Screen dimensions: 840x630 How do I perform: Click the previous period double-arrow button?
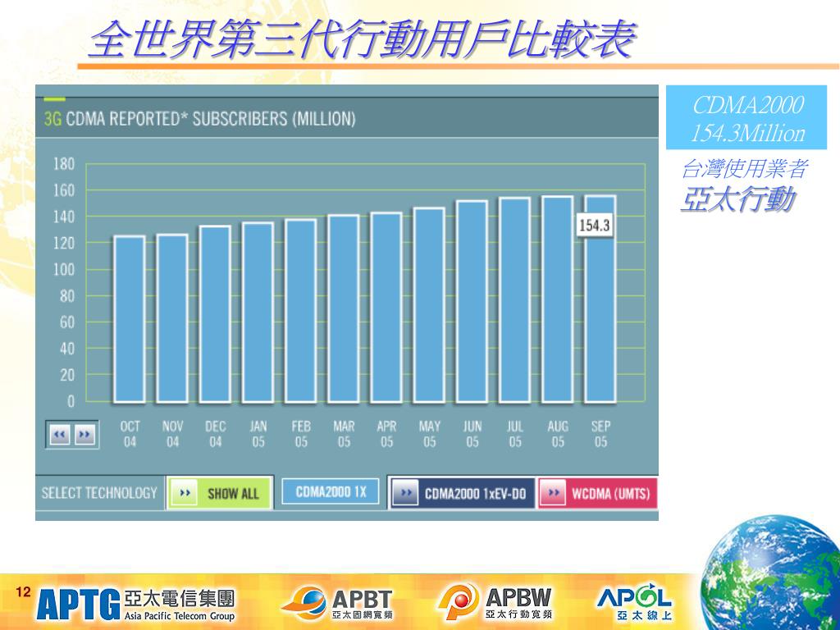pyautogui.click(x=59, y=435)
